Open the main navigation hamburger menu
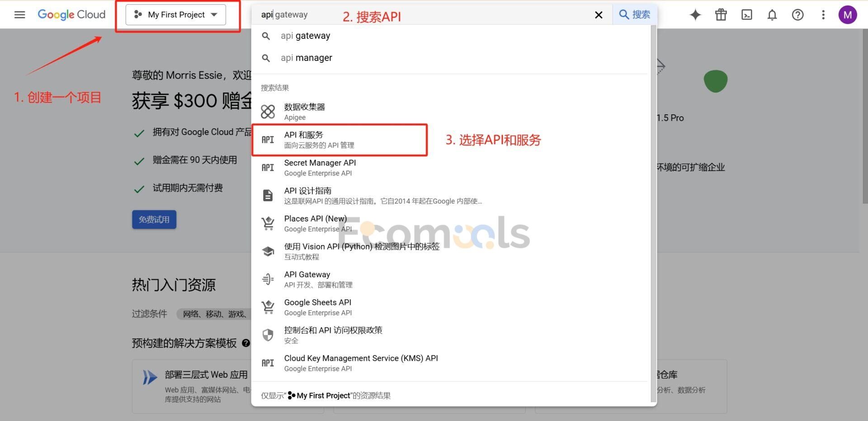Screen dimensions: 868x421 click(x=19, y=15)
